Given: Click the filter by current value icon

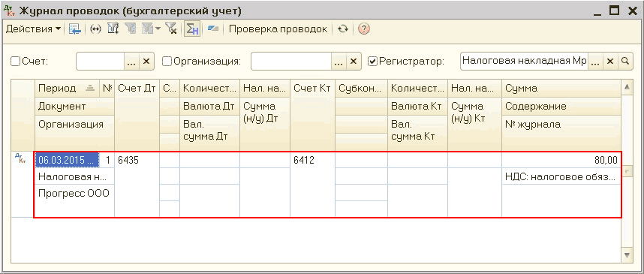Looking at the screenshot, I should pyautogui.click(x=131, y=29).
